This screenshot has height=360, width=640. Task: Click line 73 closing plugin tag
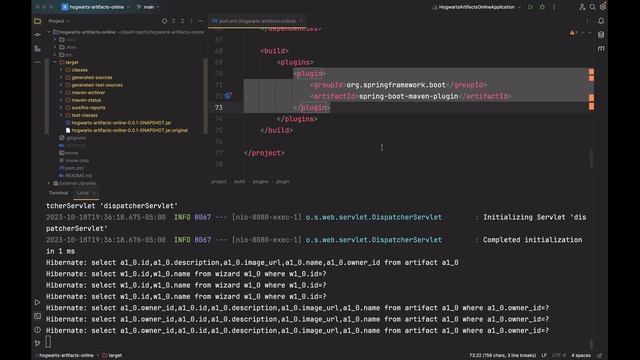pyautogui.click(x=311, y=108)
